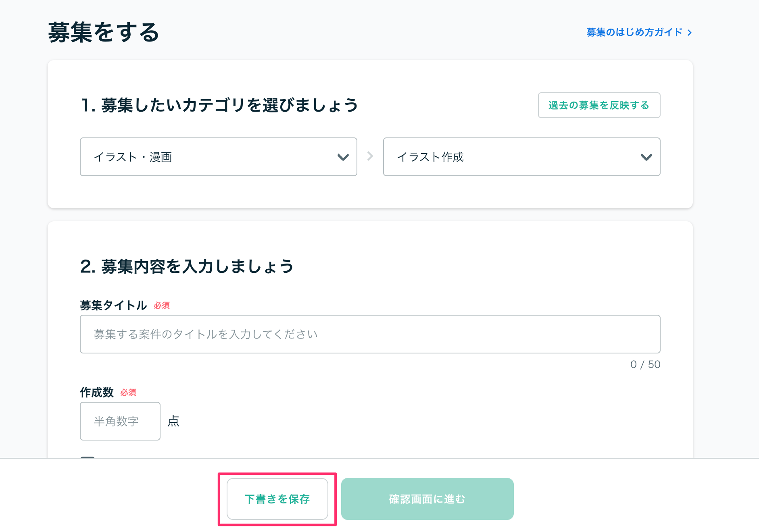The width and height of the screenshot is (759, 532).
Task: Click the 点 unit label beside 作成数 field
Action: click(x=173, y=421)
